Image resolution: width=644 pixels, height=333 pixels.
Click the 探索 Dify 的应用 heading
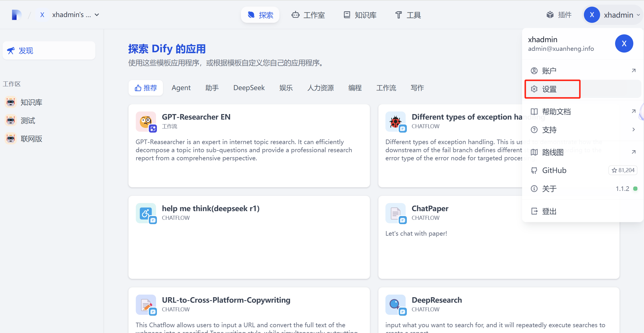coord(167,49)
